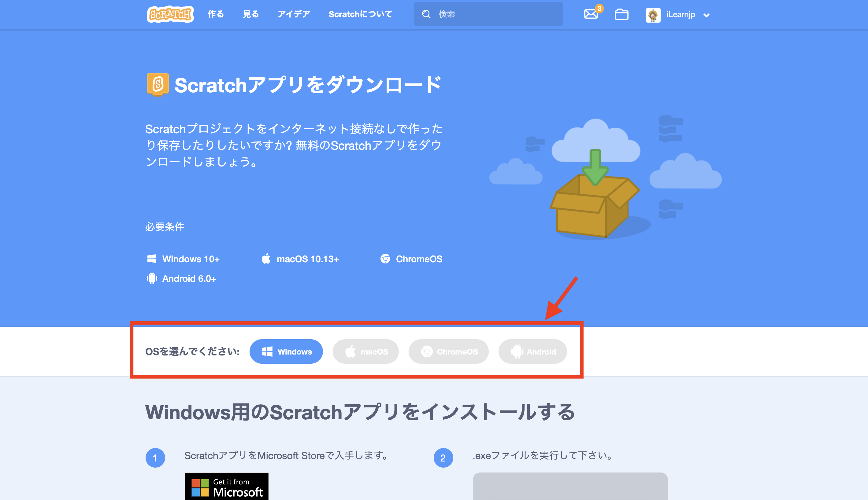Open the 見る menu item

pyautogui.click(x=250, y=14)
